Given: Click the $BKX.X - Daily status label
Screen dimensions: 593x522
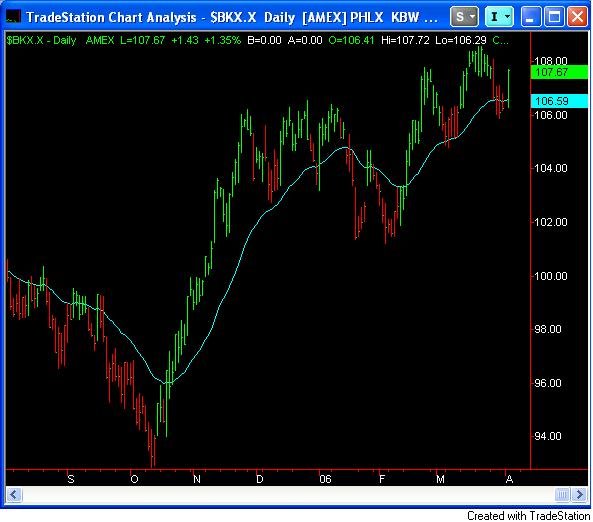Looking at the screenshot, I should coord(42,40).
